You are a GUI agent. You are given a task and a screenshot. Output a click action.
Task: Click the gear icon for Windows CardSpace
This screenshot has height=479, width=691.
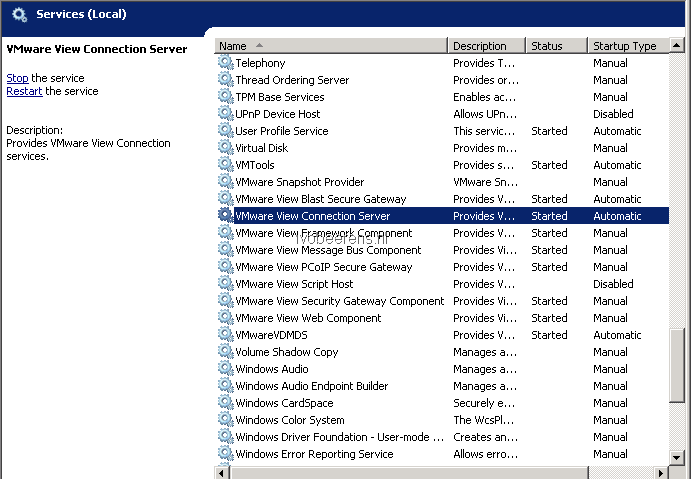[x=226, y=402]
